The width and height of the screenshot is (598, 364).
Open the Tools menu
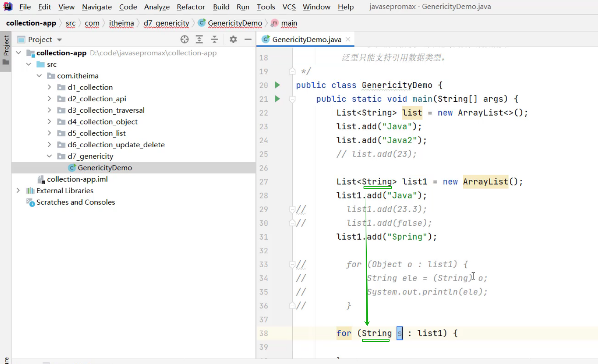coord(266,7)
